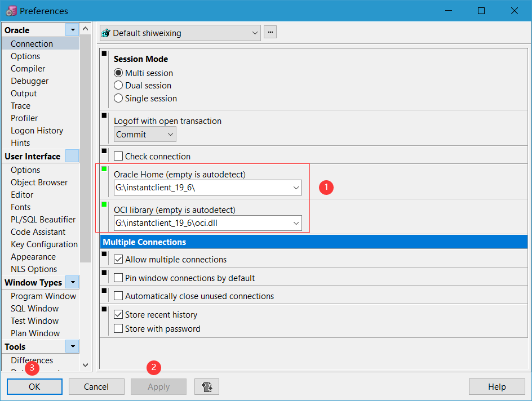Open Debugger preferences page
The width and height of the screenshot is (532, 401).
point(29,81)
